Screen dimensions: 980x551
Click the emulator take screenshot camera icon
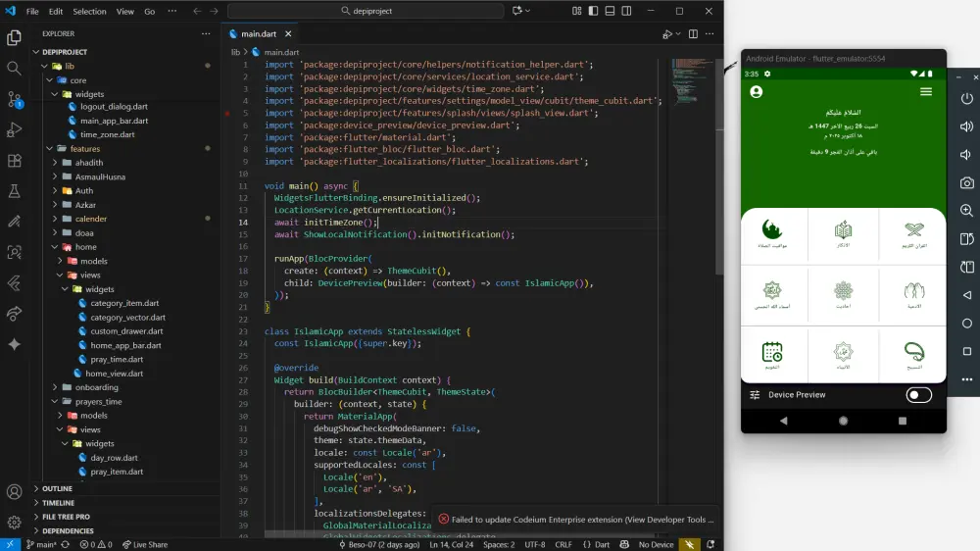pyautogui.click(x=966, y=182)
